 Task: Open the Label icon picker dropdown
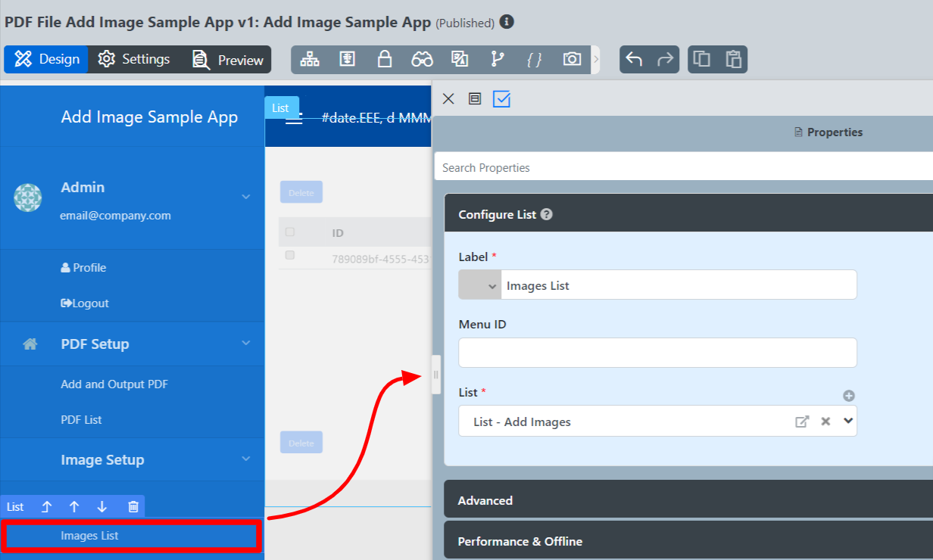[479, 285]
